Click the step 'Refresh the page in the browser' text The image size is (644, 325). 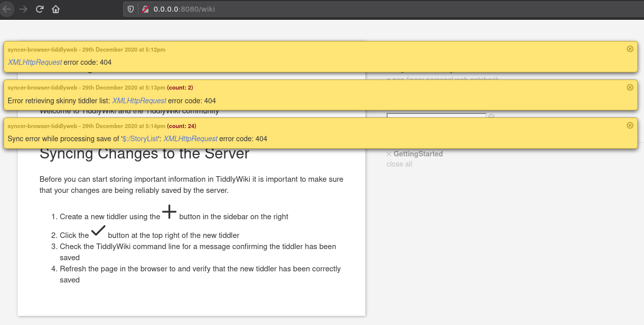click(200, 274)
